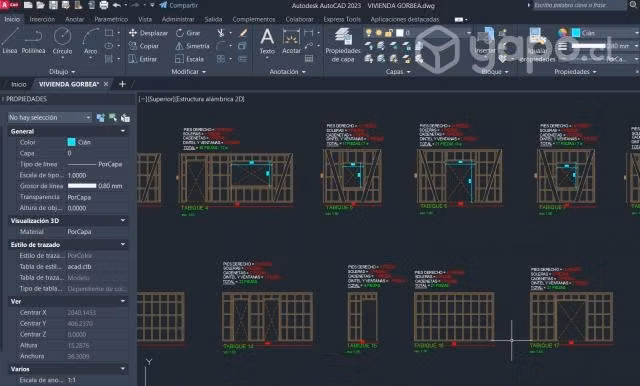Screen dimensions: 640x386
Task: Click the Cián color swatch in ribbon
Action: [576, 33]
